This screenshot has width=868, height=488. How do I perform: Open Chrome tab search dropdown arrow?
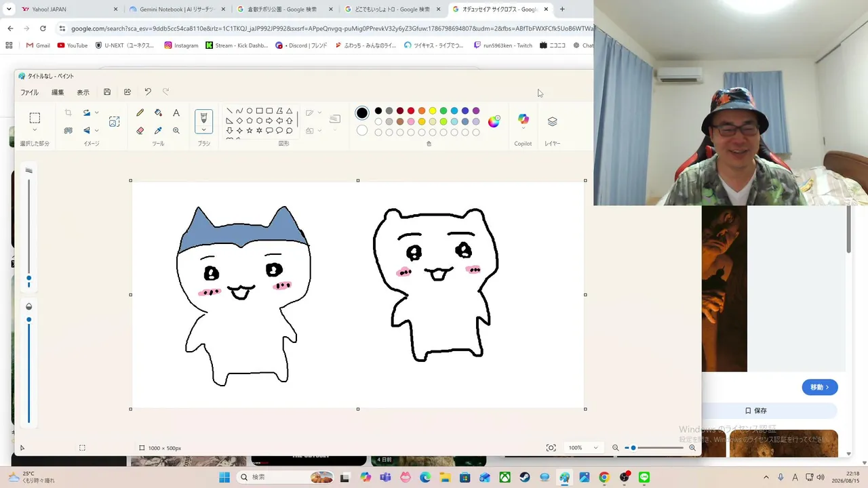click(9, 9)
